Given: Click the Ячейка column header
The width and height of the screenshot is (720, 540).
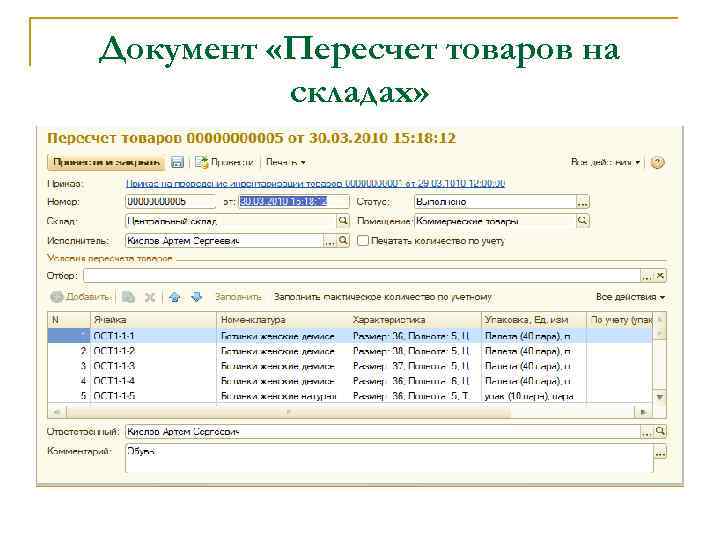Looking at the screenshot, I should click(153, 320).
